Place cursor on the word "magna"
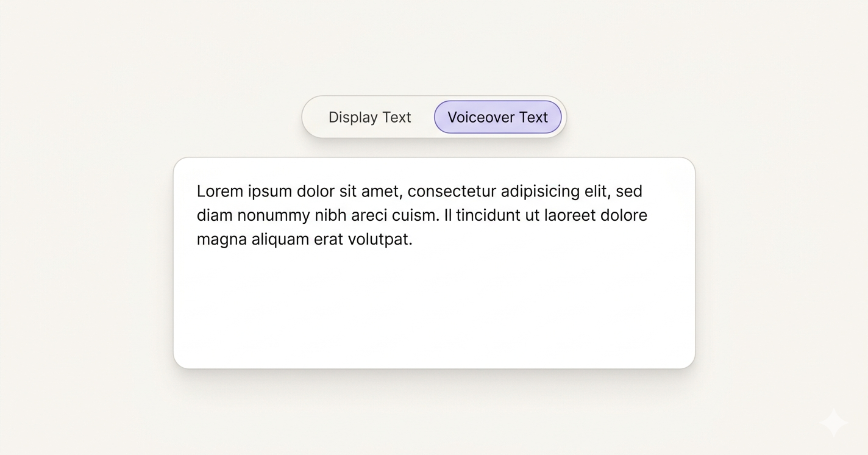Viewport: 868px width, 455px height. (x=222, y=240)
